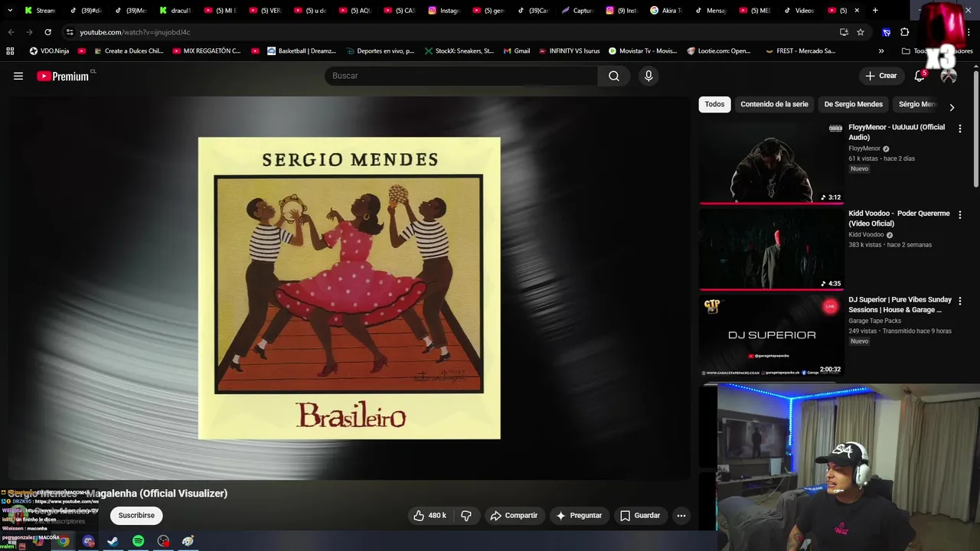Reload the page with browser refresh icon
Image resolution: width=980 pixels, height=551 pixels.
[x=47, y=32]
